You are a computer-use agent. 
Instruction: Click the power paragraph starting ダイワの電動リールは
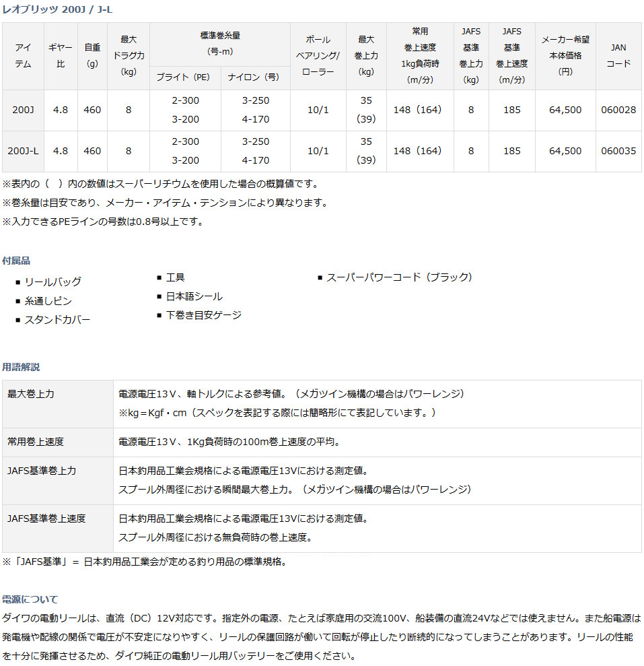[x=322, y=636]
